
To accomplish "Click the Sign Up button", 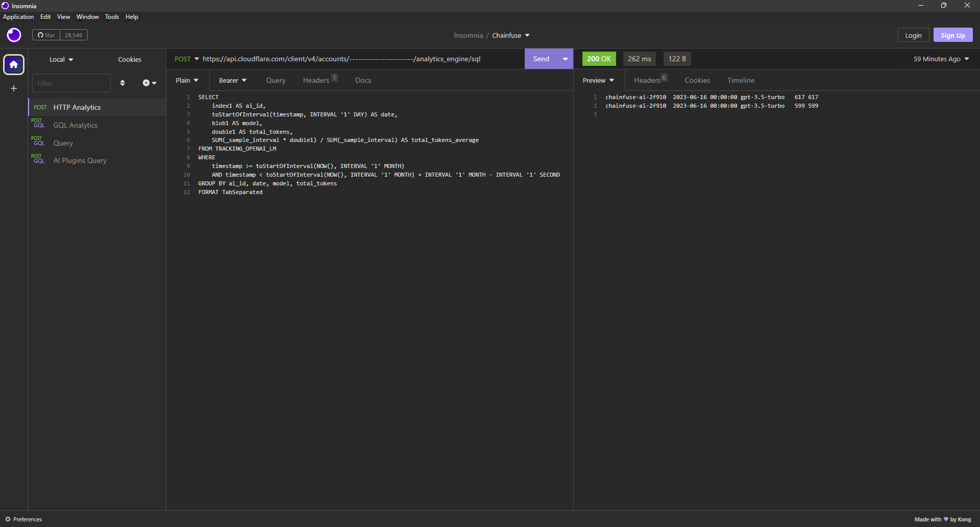I will [952, 35].
